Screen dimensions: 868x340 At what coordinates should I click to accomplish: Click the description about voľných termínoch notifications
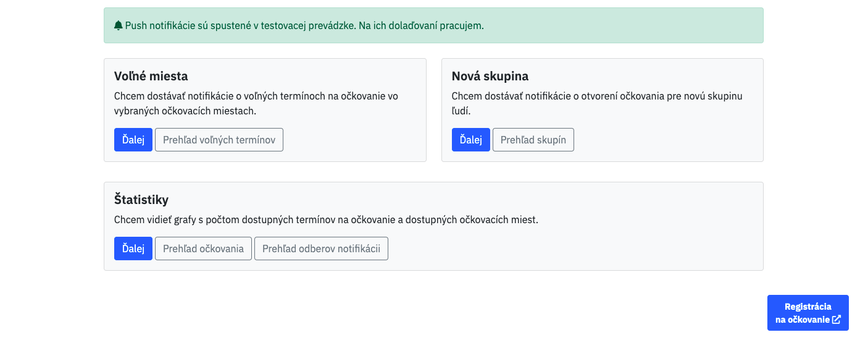point(256,104)
